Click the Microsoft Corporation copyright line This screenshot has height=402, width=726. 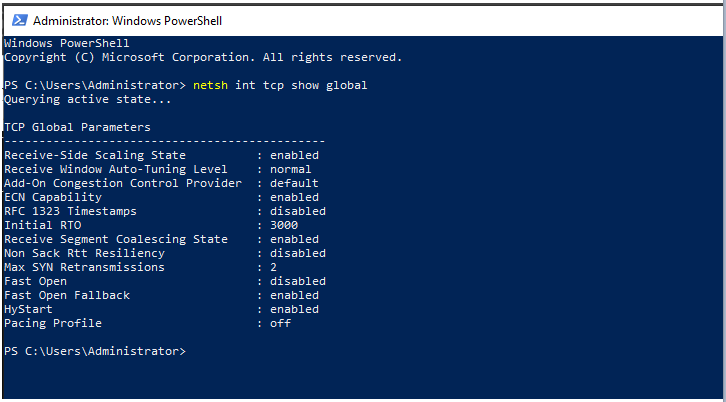[203, 58]
